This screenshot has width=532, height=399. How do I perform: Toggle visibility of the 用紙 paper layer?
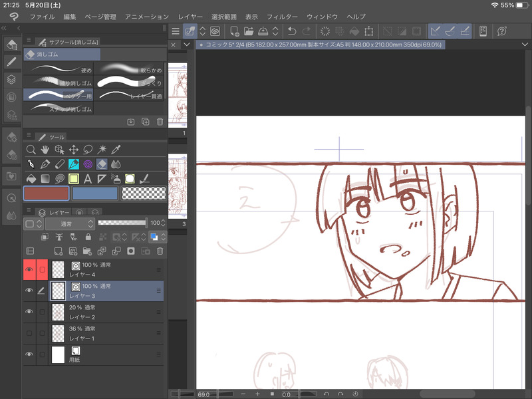pyautogui.click(x=29, y=354)
